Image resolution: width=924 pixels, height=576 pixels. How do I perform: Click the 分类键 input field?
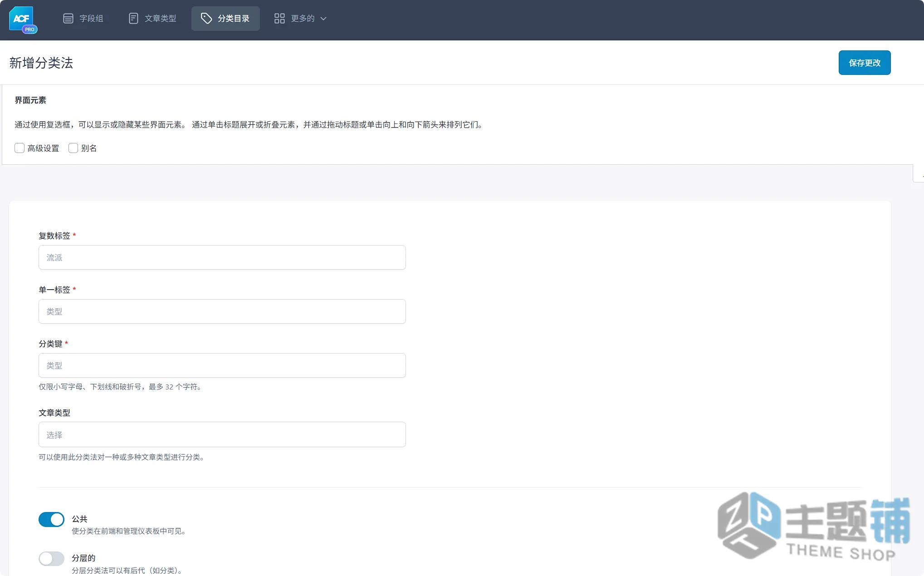[222, 365]
